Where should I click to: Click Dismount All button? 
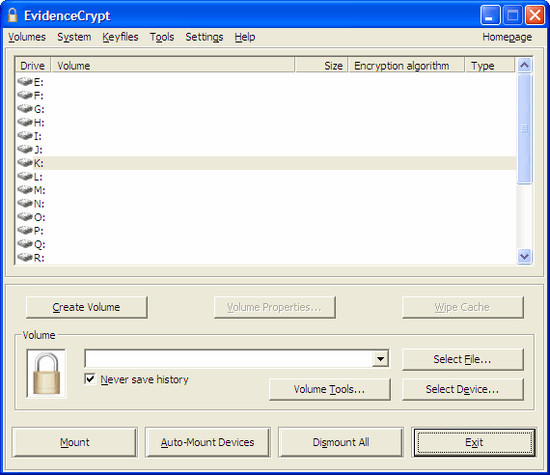[x=341, y=442]
